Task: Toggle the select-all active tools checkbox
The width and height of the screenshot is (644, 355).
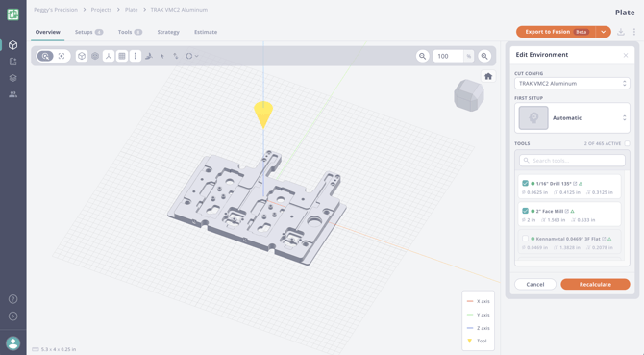Action: pos(627,143)
